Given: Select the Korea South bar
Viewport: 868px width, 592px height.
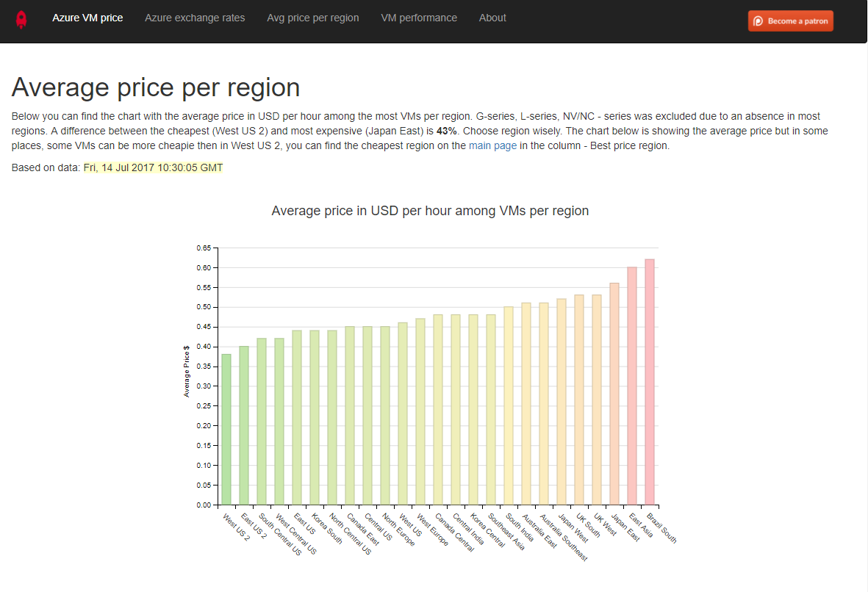Looking at the screenshot, I should point(315,418).
